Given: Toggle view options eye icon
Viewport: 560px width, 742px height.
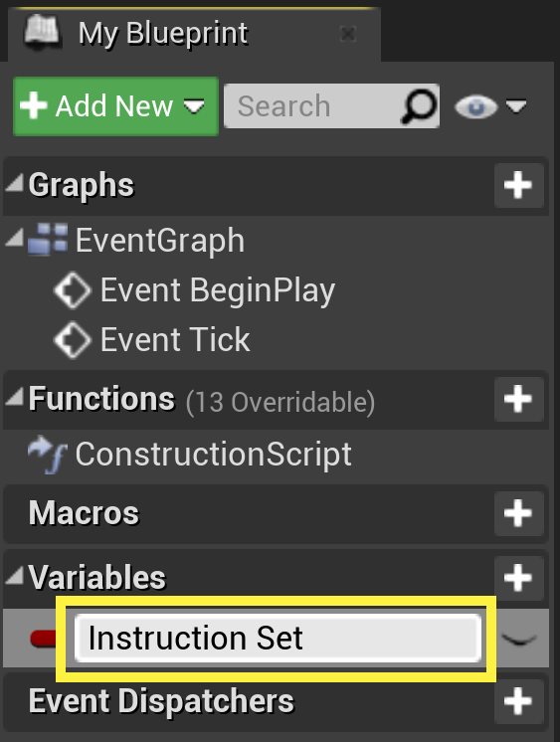Looking at the screenshot, I should coord(475,107).
